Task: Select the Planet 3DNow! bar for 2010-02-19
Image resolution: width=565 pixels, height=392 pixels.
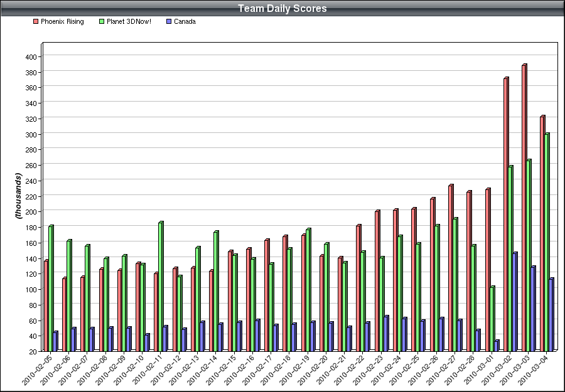Action: 308,290
